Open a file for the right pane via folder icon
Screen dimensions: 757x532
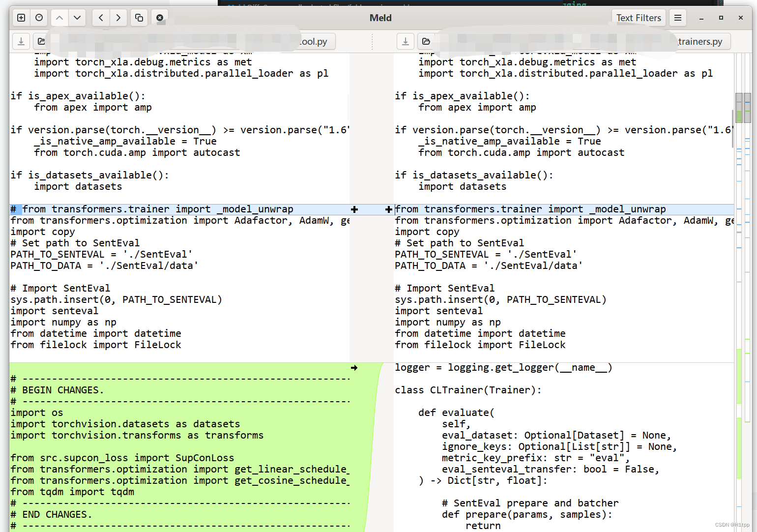(426, 41)
